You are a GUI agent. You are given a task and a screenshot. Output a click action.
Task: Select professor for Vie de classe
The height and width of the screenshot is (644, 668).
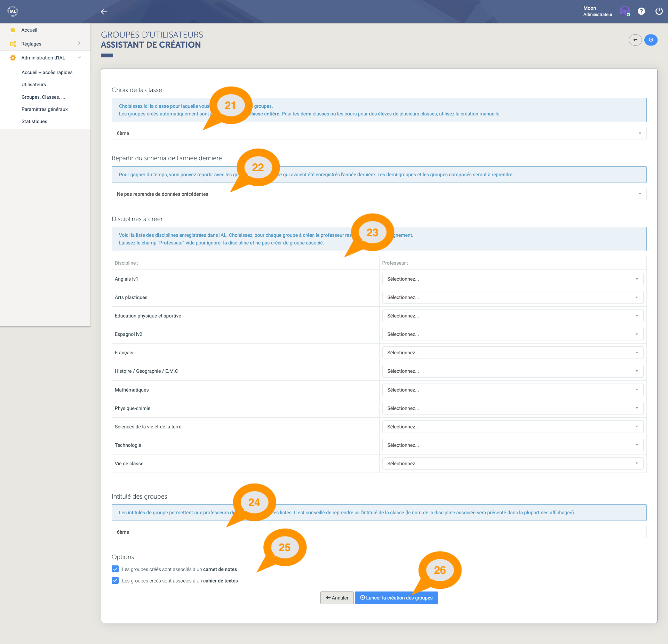(512, 464)
